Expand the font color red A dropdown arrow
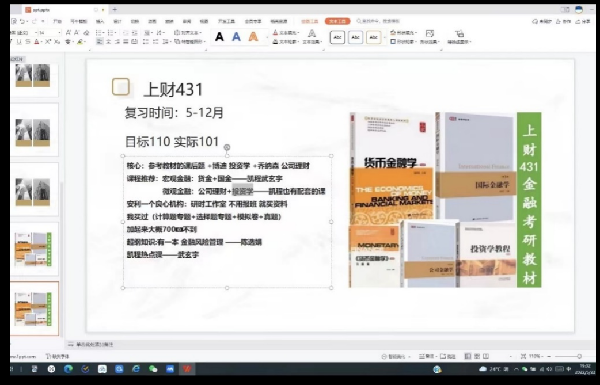 [42, 42]
